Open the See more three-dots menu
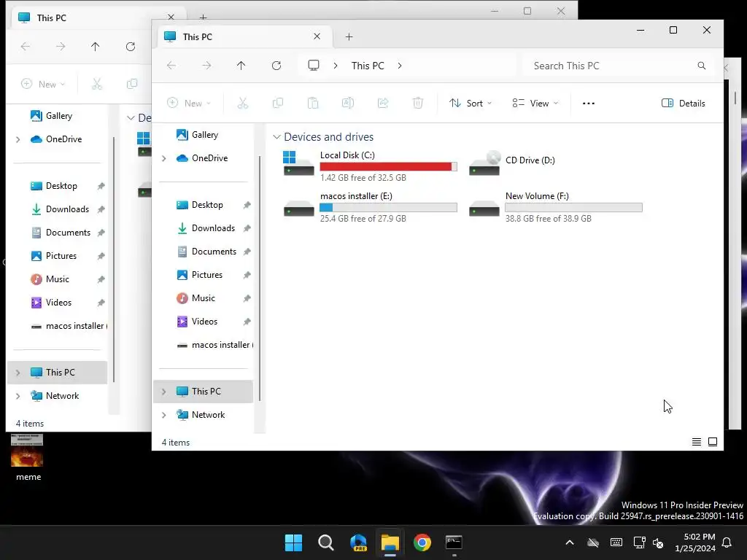The width and height of the screenshot is (747, 560). click(589, 104)
